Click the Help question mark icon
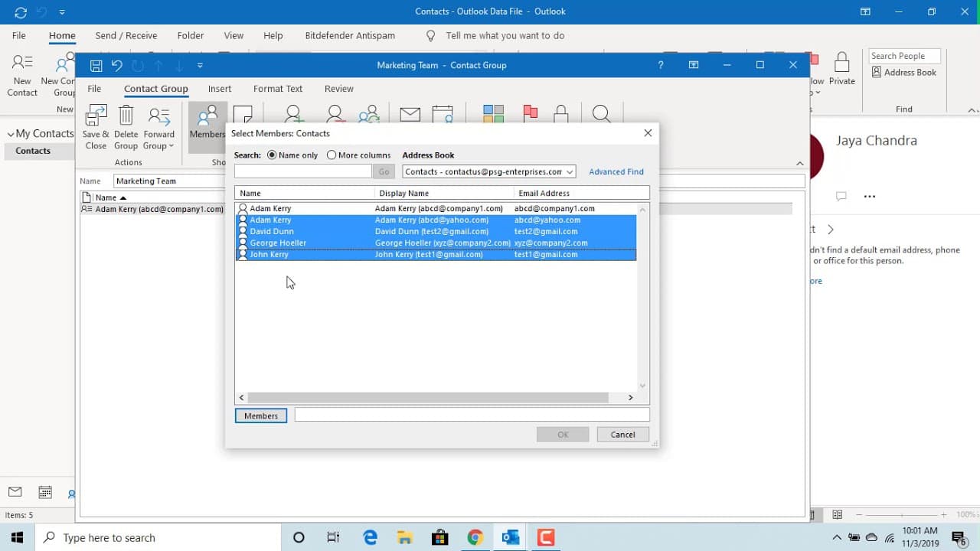Image resolution: width=980 pixels, height=551 pixels. [x=661, y=65]
